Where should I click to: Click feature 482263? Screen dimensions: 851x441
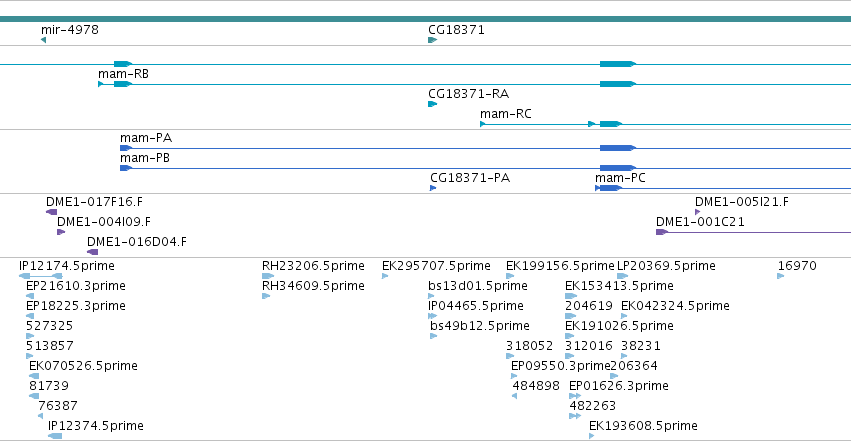tap(575, 416)
